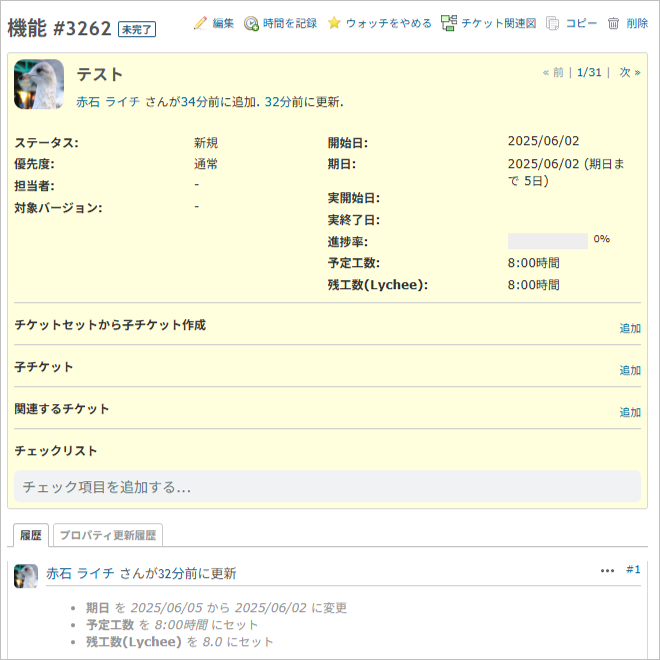Open the 編集 link
The width and height of the screenshot is (660, 660).
[x=223, y=23]
